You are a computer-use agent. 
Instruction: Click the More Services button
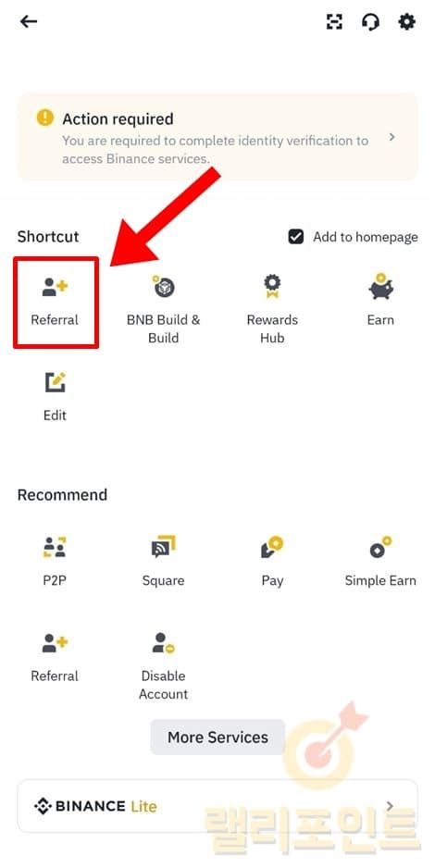coord(217,737)
